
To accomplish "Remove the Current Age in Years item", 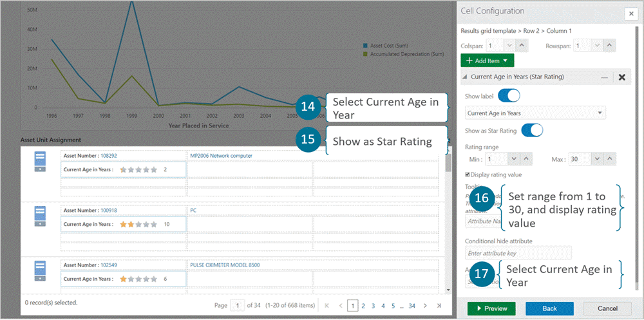I will point(622,77).
